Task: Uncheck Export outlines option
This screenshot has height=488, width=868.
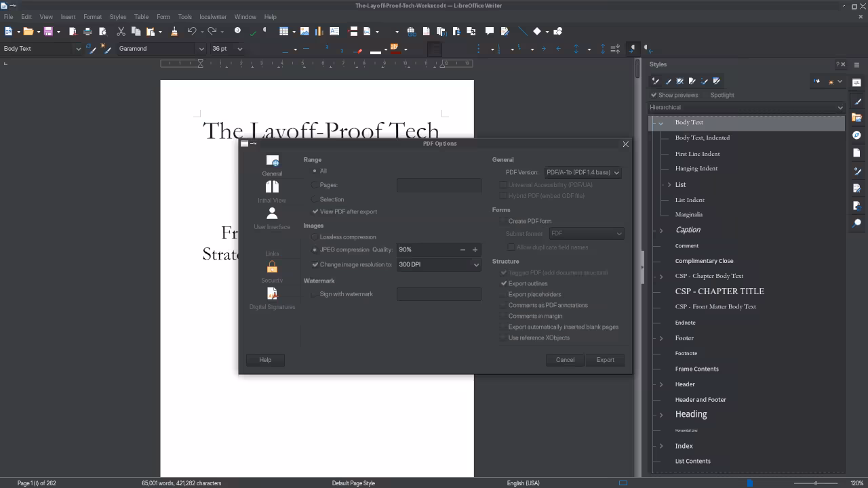Action: click(504, 283)
